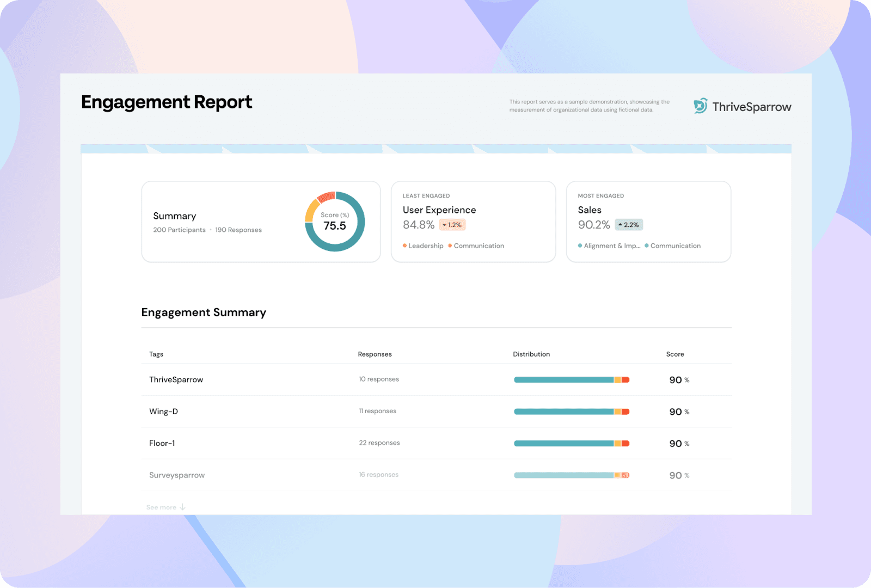Screen dimensions: 871x588
Task: Click the Score column header
Action: (x=675, y=354)
